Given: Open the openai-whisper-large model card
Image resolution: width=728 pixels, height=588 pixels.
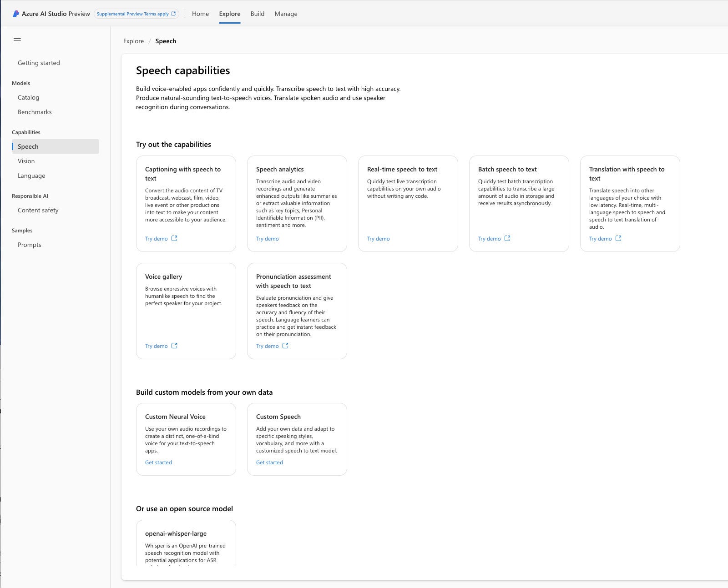Looking at the screenshot, I should point(186,543).
